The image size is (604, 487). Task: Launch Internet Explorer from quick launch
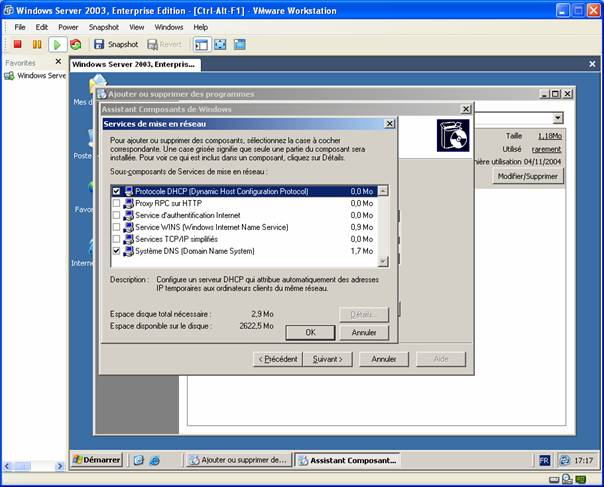pos(154,460)
